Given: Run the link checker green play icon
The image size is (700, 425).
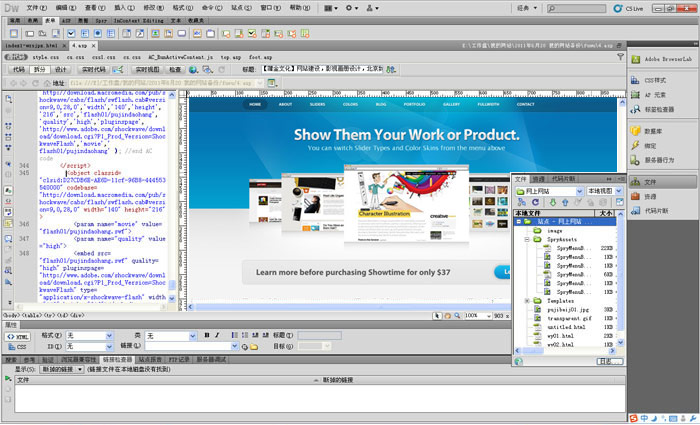Looking at the screenshot, I should (8, 379).
